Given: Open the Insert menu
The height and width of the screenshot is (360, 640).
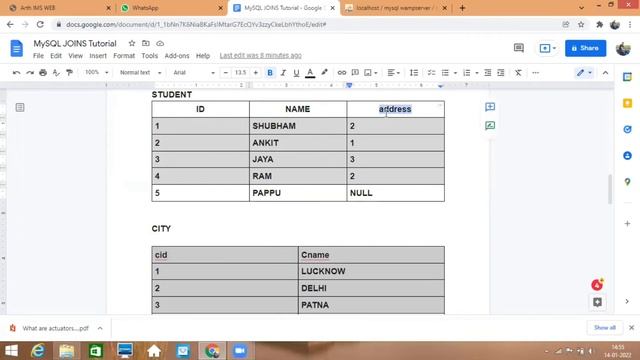Looking at the screenshot, I should [x=98, y=56].
